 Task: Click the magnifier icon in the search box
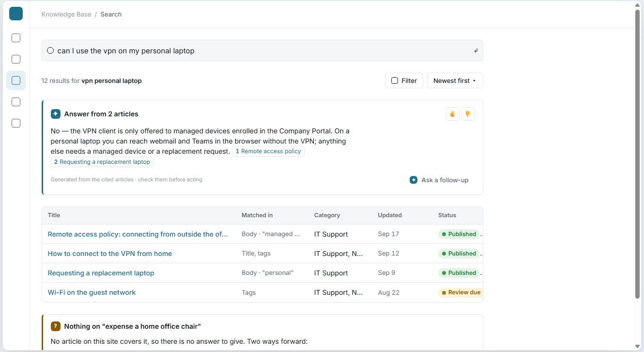pos(50,50)
